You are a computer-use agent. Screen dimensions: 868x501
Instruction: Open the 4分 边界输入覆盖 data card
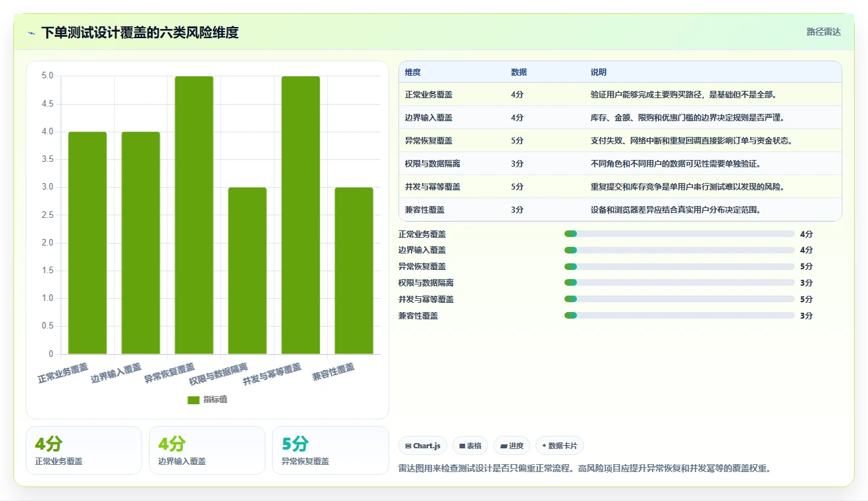coord(207,450)
